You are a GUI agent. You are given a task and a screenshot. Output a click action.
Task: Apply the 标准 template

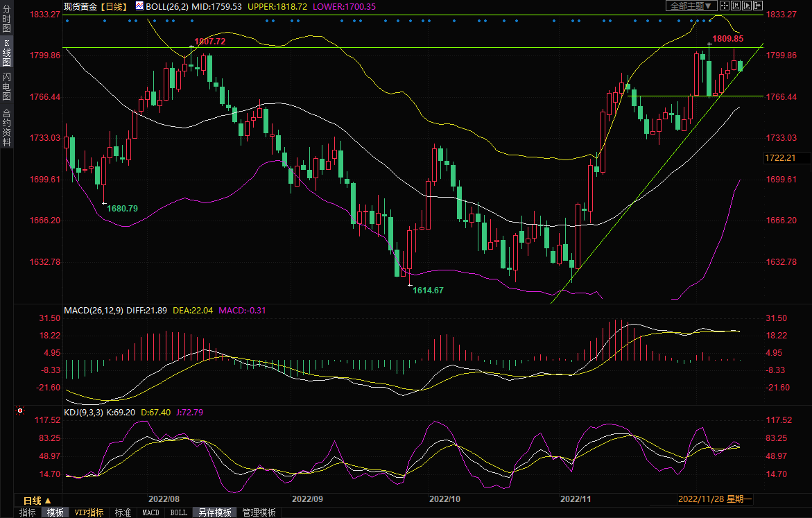pos(123,512)
